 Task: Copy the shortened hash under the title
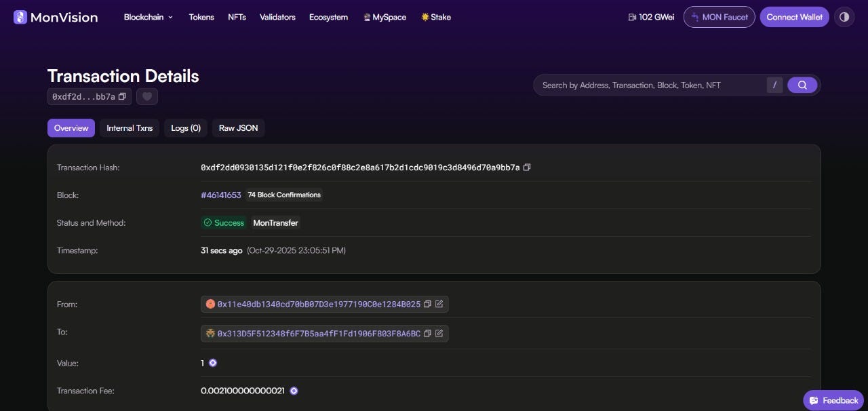click(x=122, y=97)
